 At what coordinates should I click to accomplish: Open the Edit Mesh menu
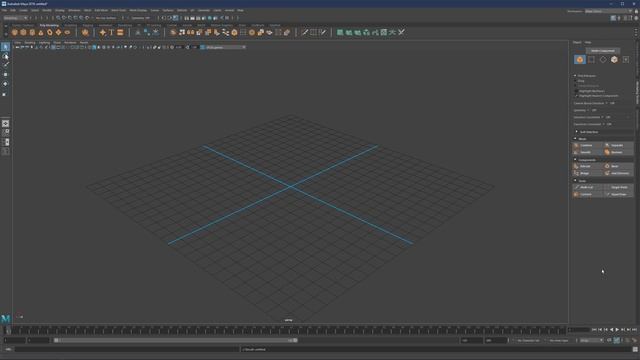click(101, 10)
